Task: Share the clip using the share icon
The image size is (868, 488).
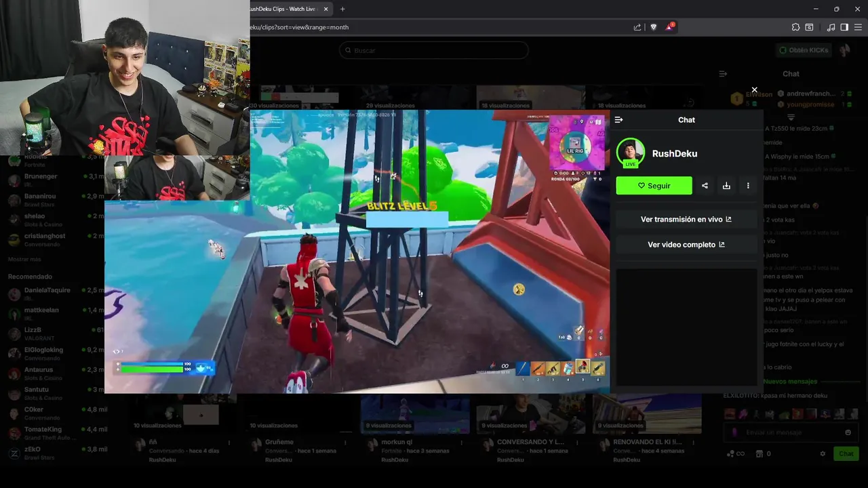Action: (705, 186)
